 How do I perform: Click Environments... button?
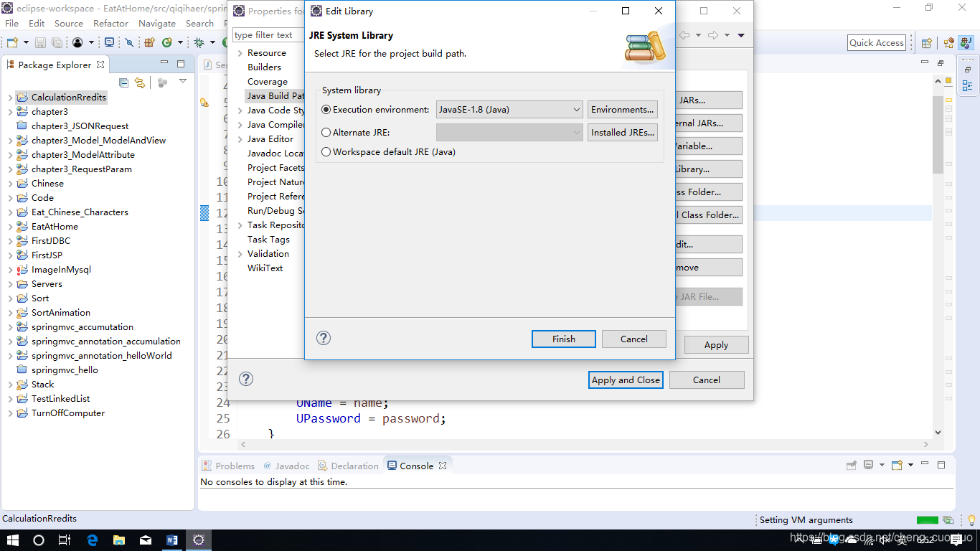623,110
